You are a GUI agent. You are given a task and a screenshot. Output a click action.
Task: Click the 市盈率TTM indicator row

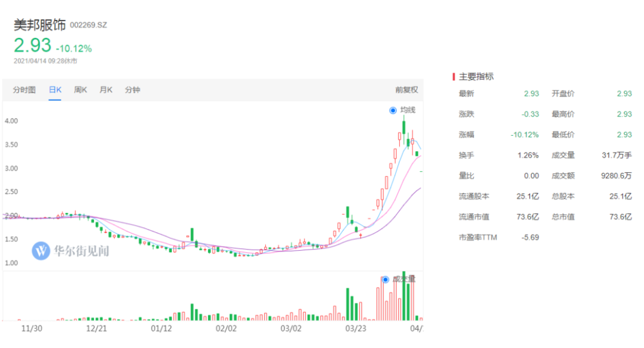(x=499, y=237)
